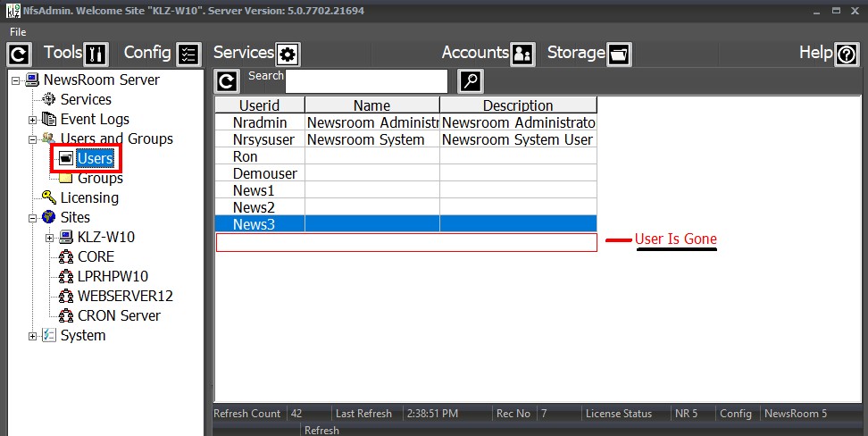868x436 pixels.
Task: Open Licensing in the tree
Action: click(89, 197)
